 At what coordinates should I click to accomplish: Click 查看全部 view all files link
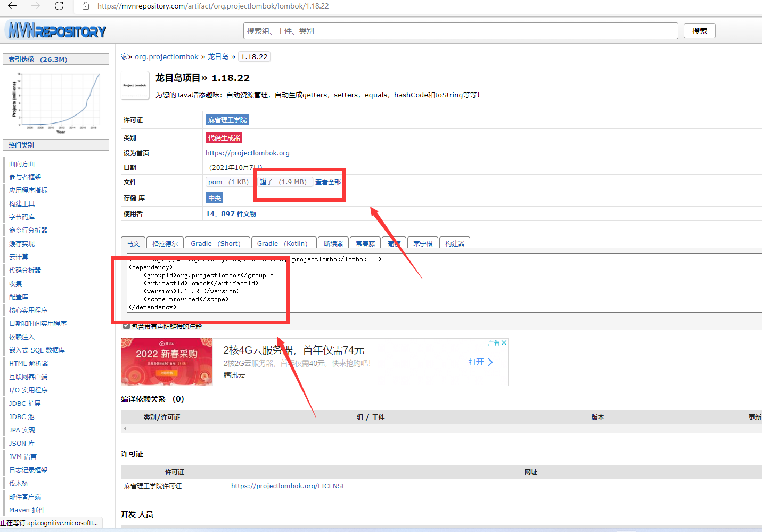pyautogui.click(x=328, y=182)
